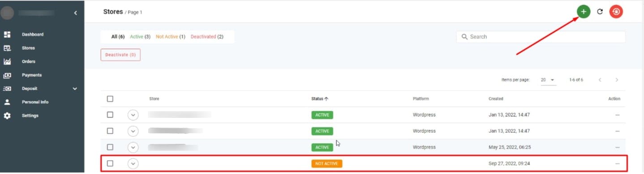Click the Store column header
644x174 pixels.
tap(154, 99)
